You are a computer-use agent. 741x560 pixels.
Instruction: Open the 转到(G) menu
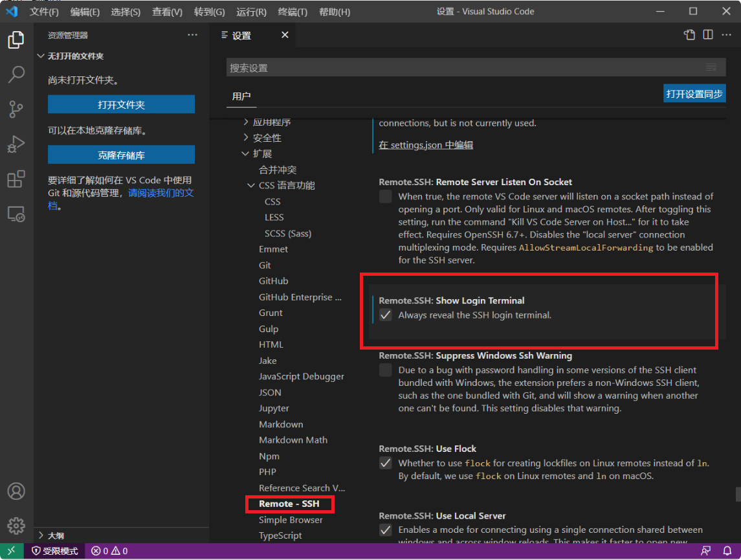(209, 12)
